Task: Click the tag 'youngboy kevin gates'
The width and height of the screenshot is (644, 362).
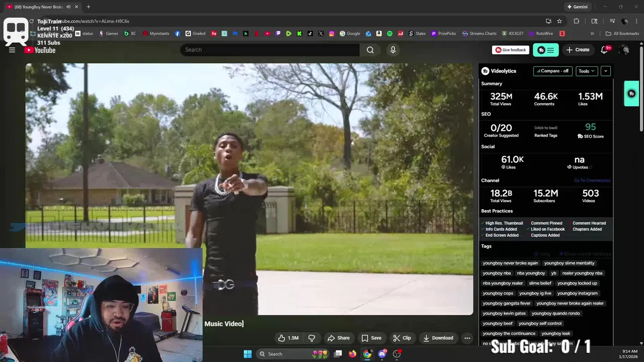Action: 504,313
